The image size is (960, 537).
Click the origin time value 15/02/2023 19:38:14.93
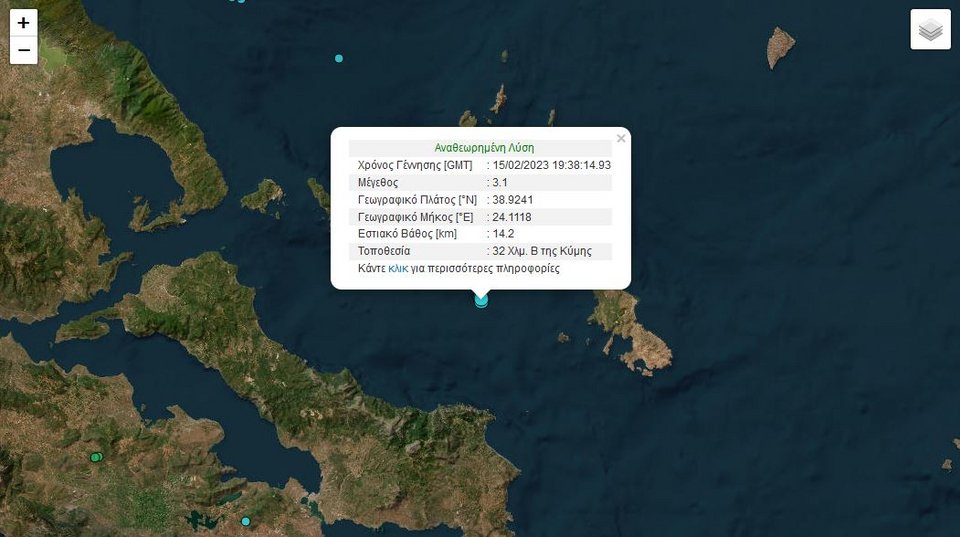tap(551, 165)
